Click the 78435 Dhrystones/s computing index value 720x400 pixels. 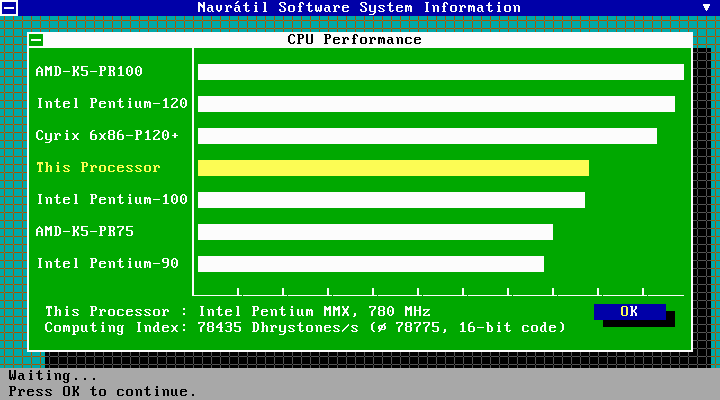[x=278, y=327]
